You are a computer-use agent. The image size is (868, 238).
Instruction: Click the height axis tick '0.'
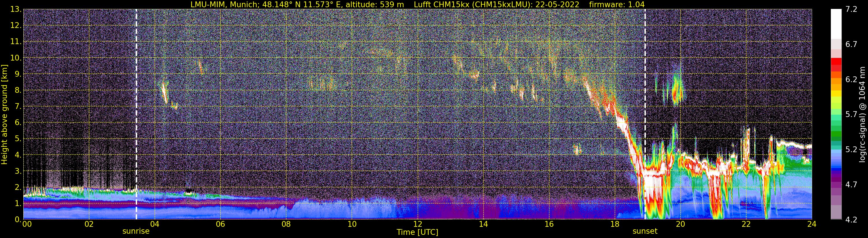click(18, 220)
